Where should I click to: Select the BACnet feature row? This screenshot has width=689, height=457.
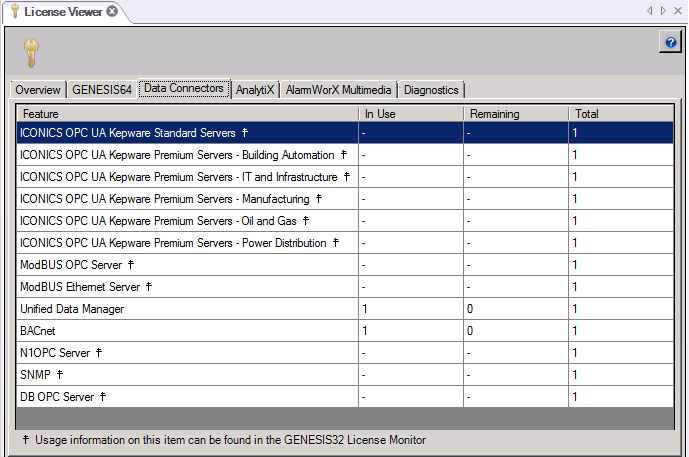pyautogui.click(x=187, y=331)
